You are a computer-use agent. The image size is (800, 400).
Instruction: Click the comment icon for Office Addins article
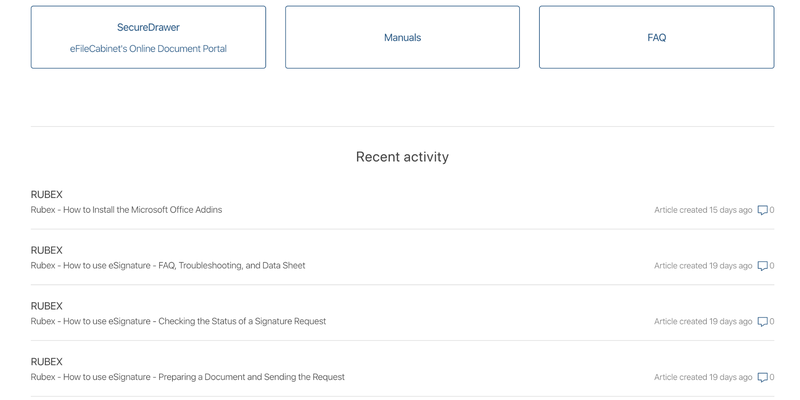point(762,210)
